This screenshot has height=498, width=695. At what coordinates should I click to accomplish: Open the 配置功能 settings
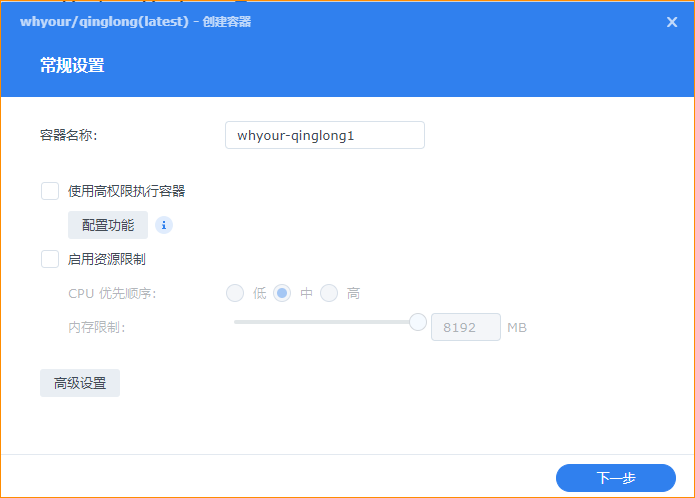pyautogui.click(x=108, y=225)
